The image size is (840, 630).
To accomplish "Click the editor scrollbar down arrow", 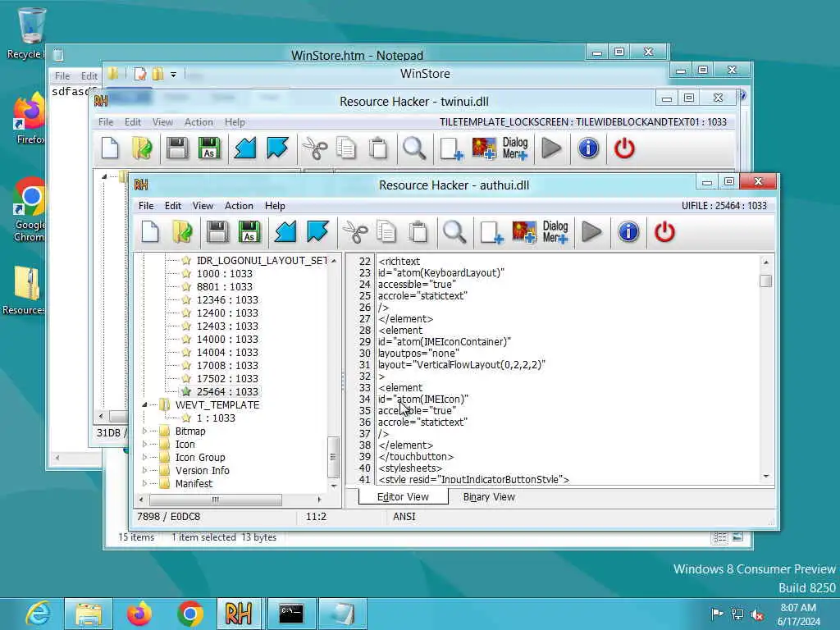I will click(765, 477).
